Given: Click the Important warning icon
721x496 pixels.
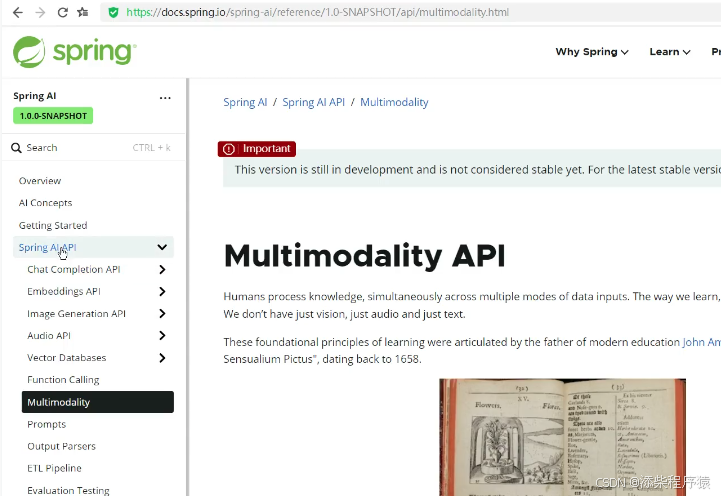Looking at the screenshot, I should 229,149.
